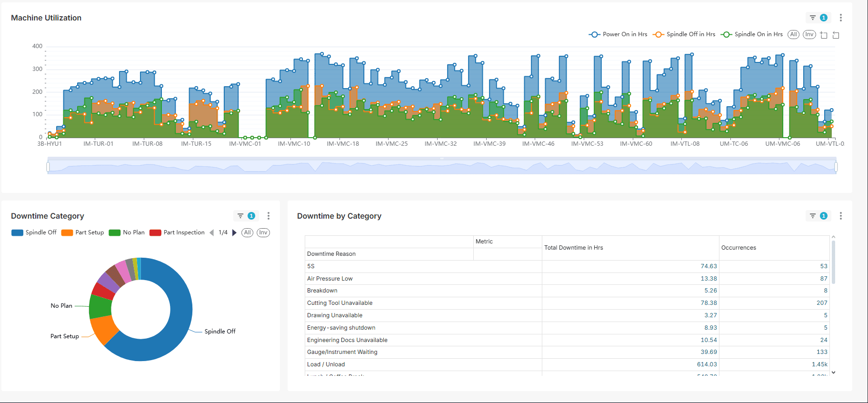The image size is (868, 403).
Task: Click the scroll down arrow of Downtime table
Action: (x=833, y=373)
